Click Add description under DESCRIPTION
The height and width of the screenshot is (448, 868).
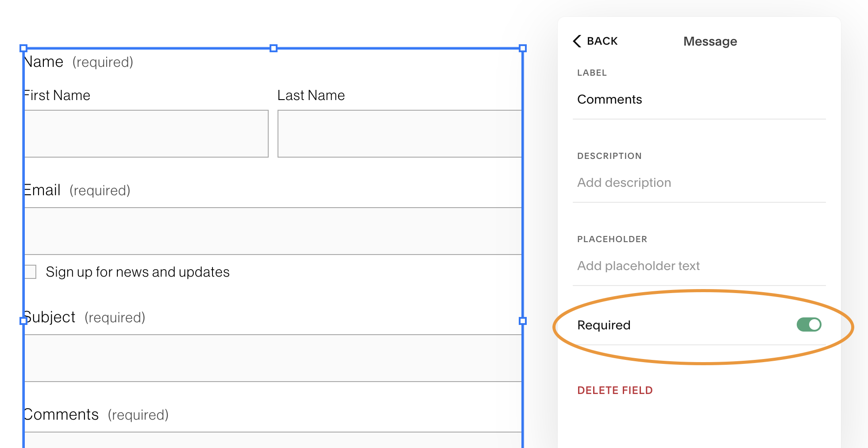pos(624,182)
